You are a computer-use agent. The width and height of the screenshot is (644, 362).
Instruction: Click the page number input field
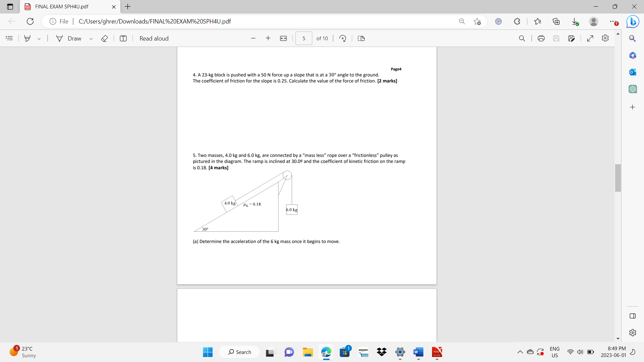pos(303,38)
